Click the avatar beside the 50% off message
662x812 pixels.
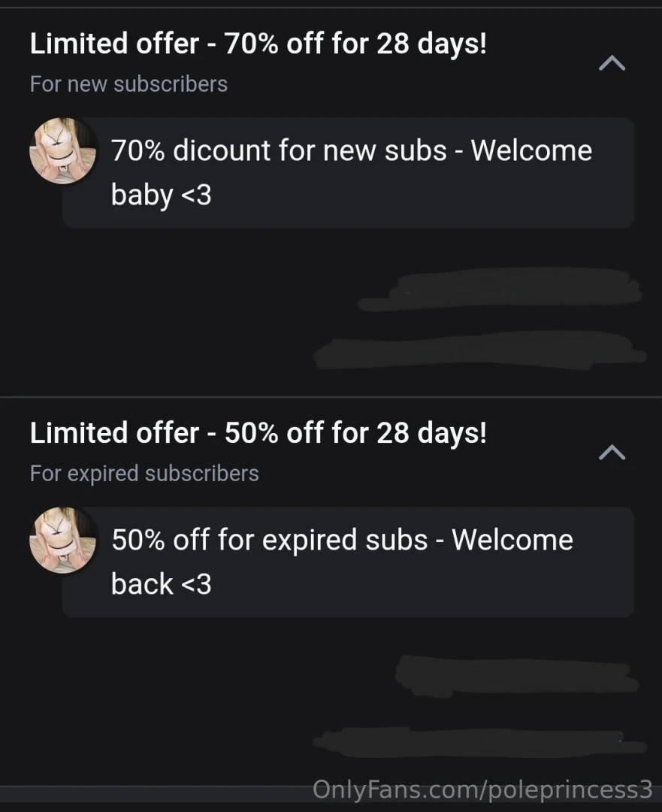tap(63, 540)
